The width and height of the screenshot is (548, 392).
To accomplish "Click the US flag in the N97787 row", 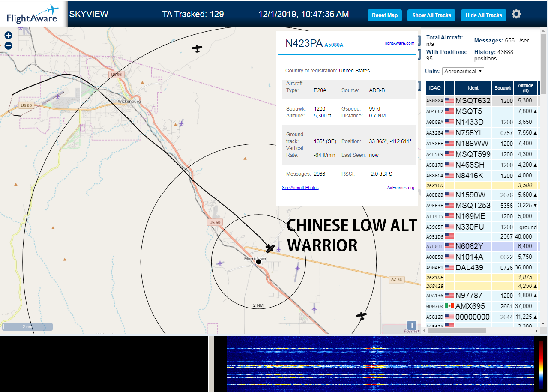I will pyautogui.click(x=449, y=295).
